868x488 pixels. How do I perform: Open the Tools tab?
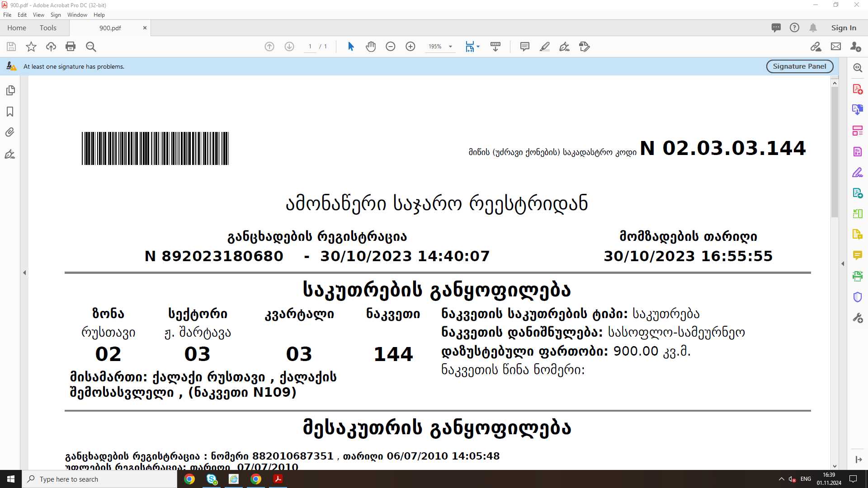pyautogui.click(x=48, y=28)
